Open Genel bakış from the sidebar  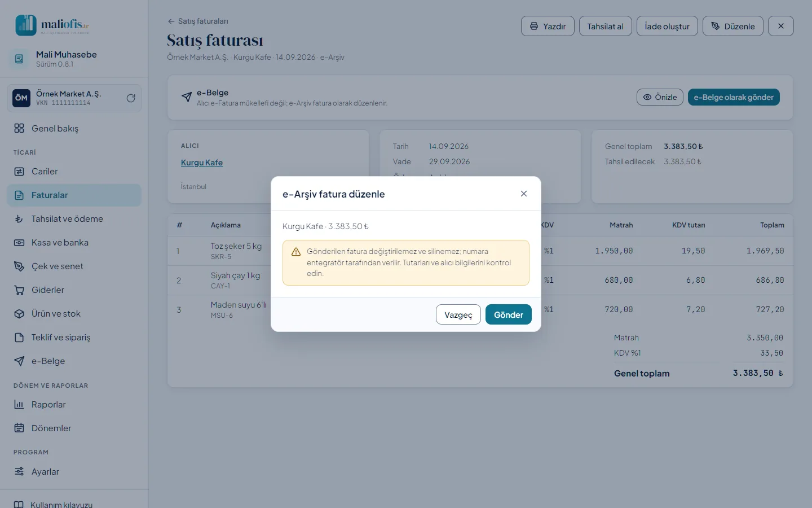[x=74, y=128]
